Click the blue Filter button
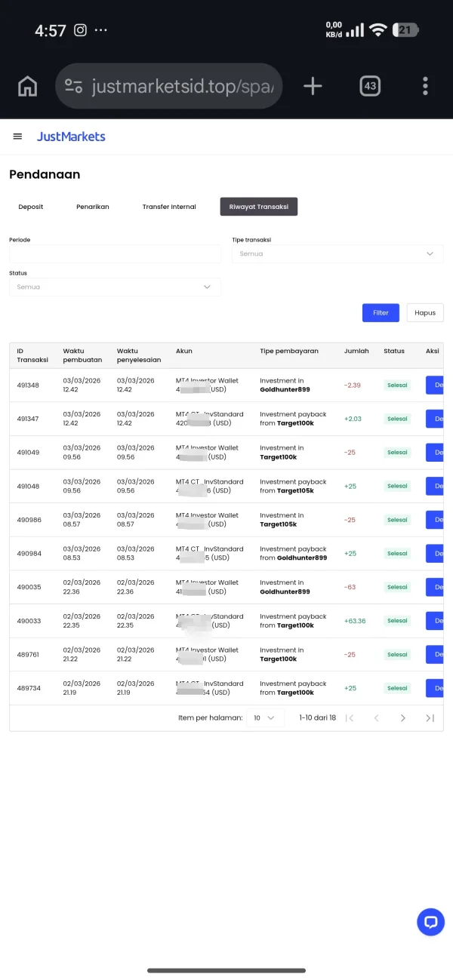 [x=381, y=312]
